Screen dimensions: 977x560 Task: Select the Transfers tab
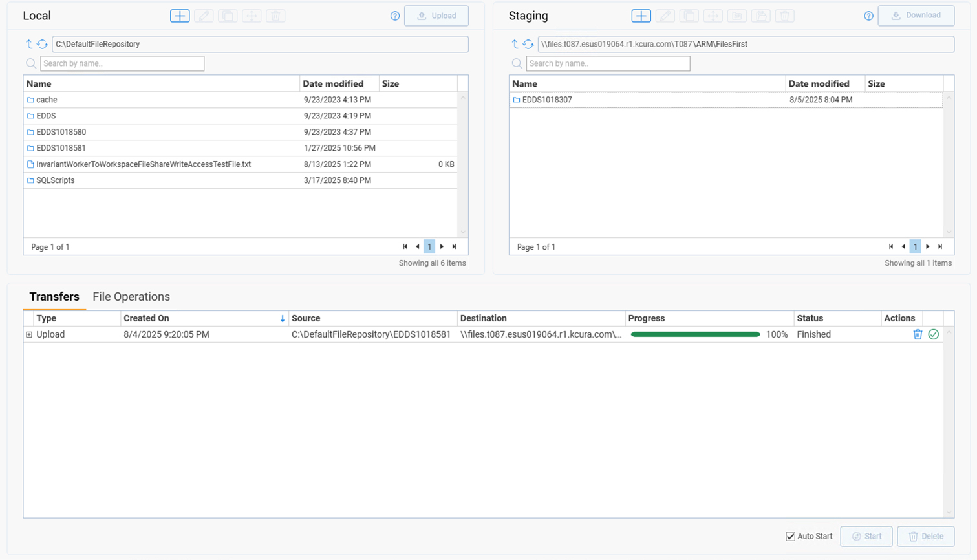coord(54,296)
